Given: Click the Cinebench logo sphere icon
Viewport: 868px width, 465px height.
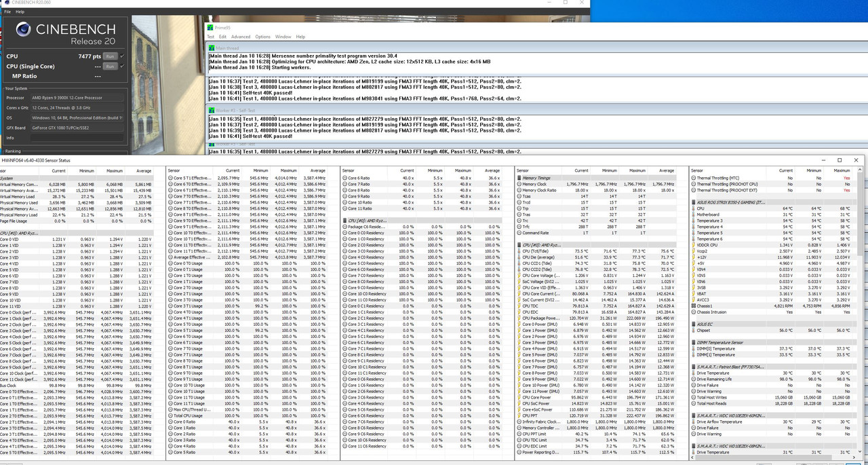Looking at the screenshot, I should pyautogui.click(x=23, y=28).
